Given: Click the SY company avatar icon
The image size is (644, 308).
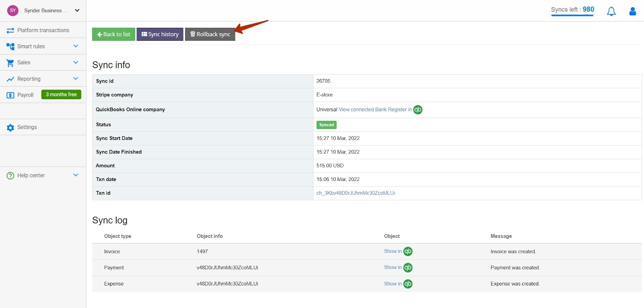Looking at the screenshot, I should 13,10.
